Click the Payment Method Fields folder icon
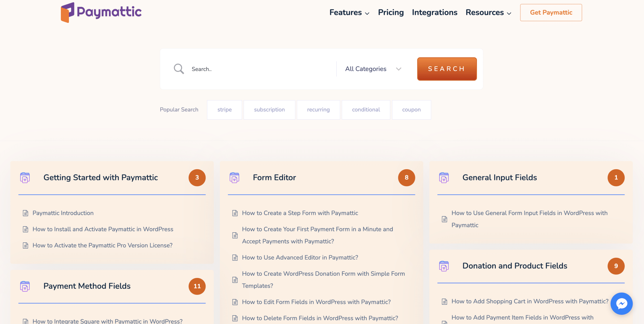Screen dimensions: 644x324 (x=25, y=286)
